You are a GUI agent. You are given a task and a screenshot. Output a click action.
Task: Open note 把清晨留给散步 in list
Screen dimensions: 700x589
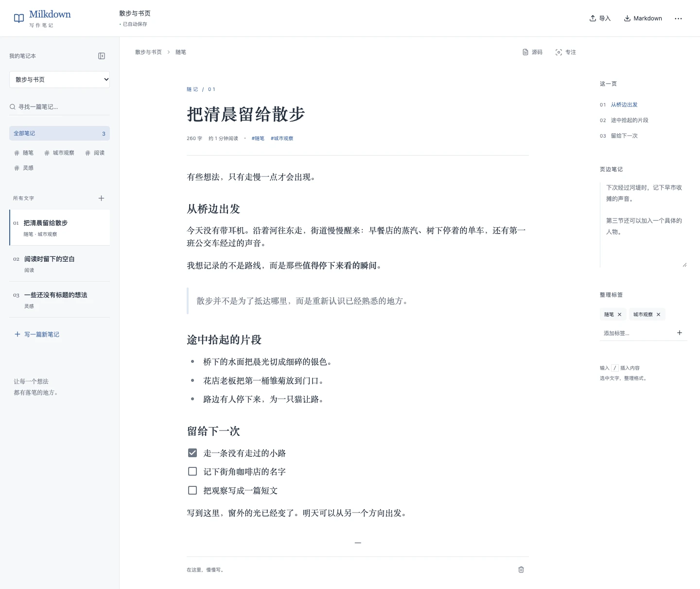pyautogui.click(x=59, y=228)
